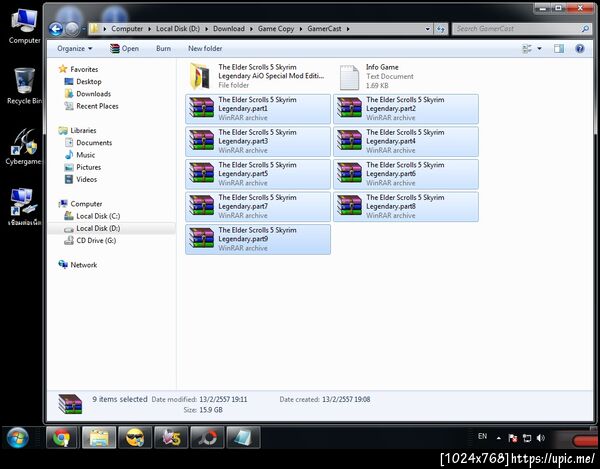Open the Windows Start orb

tap(18, 438)
